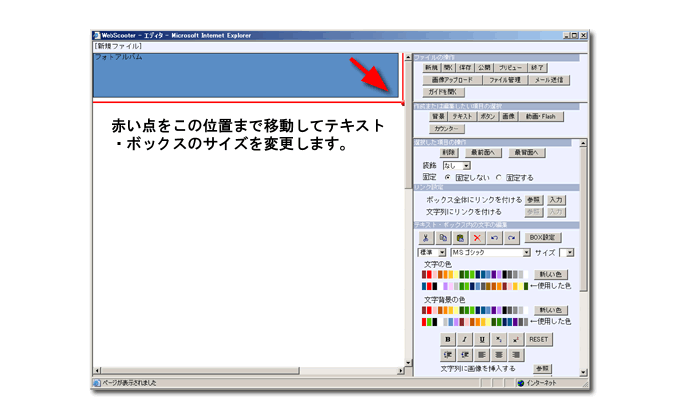Screen dimensions: 680x420
Task: Pick the black swatch in top 文字の色 row
Action: click(x=504, y=275)
